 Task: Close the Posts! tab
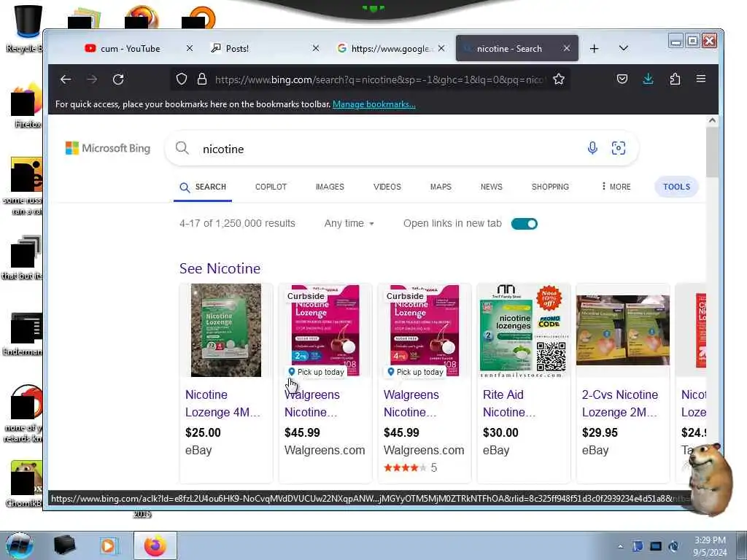click(x=315, y=49)
